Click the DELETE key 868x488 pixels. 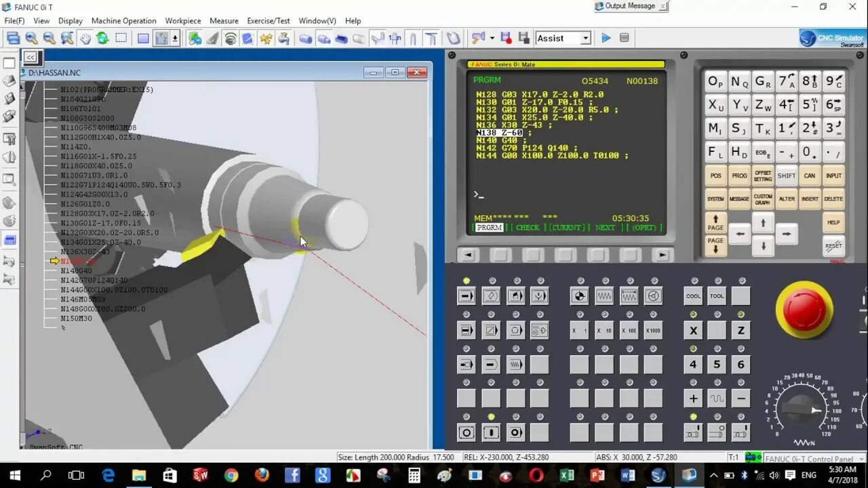coord(833,199)
